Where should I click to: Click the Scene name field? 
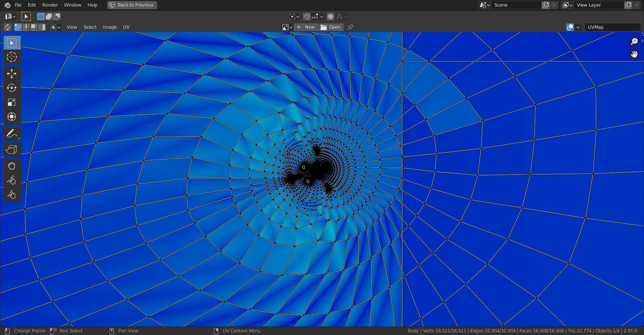click(516, 5)
